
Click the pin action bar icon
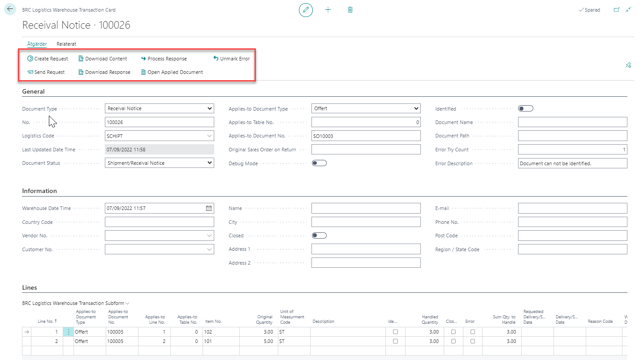click(628, 65)
